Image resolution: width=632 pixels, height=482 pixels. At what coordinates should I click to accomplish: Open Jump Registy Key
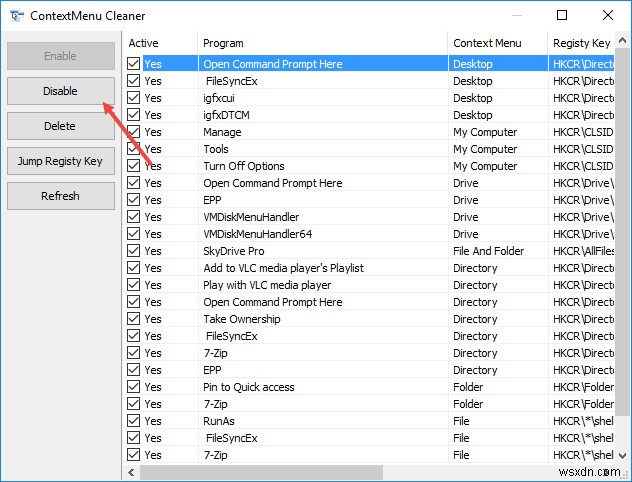click(61, 161)
